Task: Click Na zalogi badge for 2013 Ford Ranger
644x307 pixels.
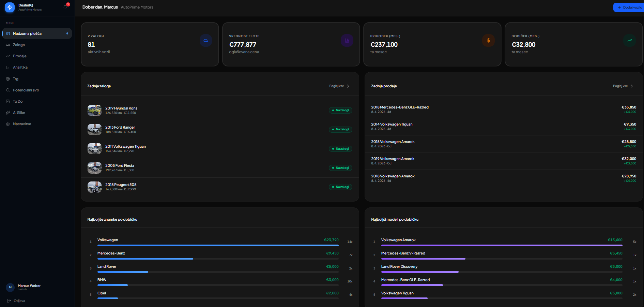Action: [x=340, y=129]
